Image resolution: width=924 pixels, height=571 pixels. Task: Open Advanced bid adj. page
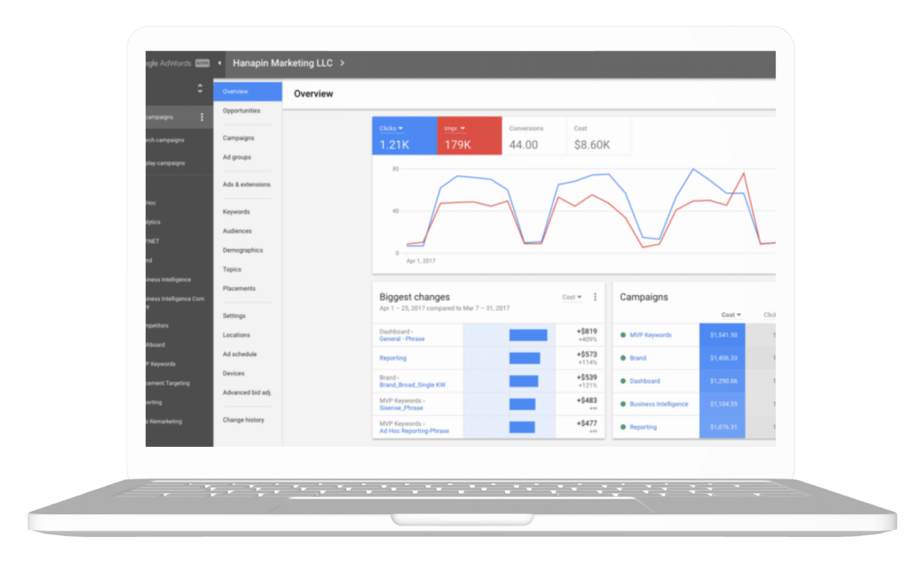point(247,393)
